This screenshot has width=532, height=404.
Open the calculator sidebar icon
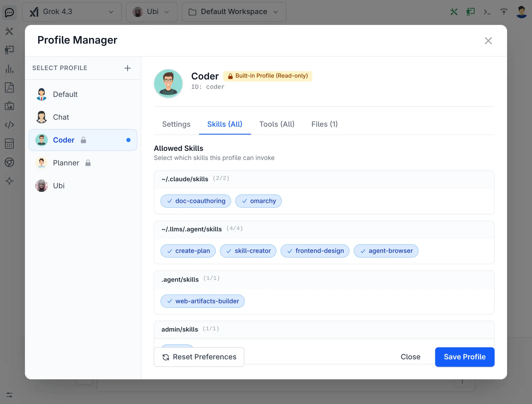pos(9,143)
